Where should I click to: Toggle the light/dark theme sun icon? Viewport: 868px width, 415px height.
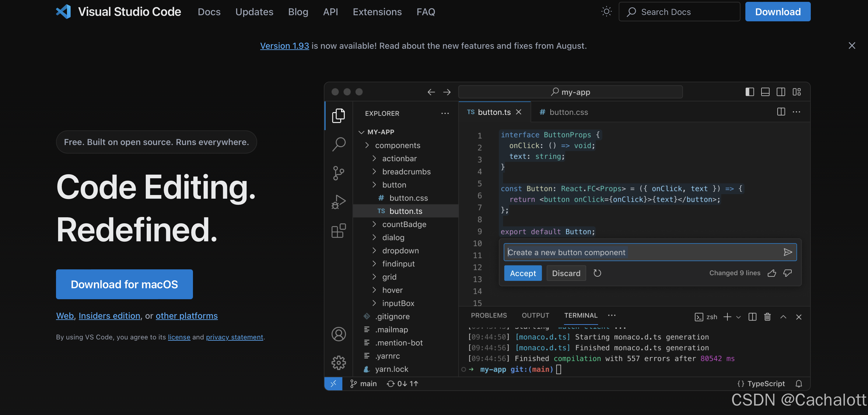click(606, 12)
